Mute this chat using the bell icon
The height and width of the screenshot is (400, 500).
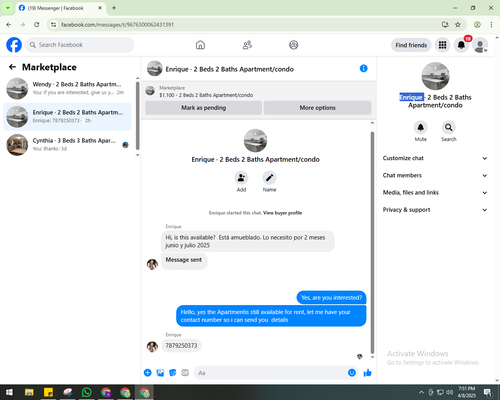tap(421, 127)
